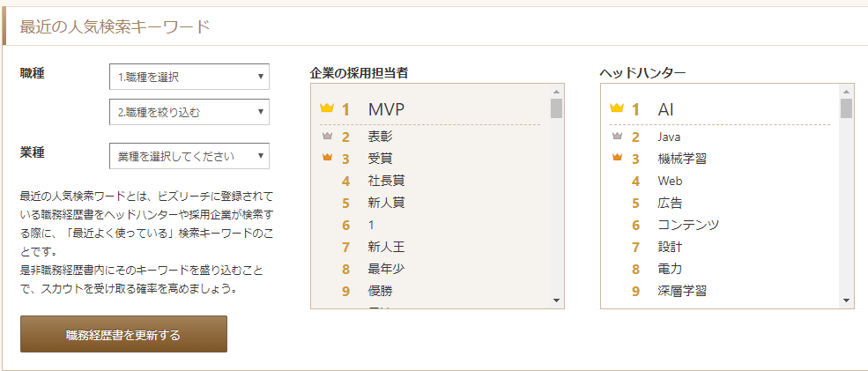
Task: Click the gold crown icon beside MVP
Action: point(327,108)
